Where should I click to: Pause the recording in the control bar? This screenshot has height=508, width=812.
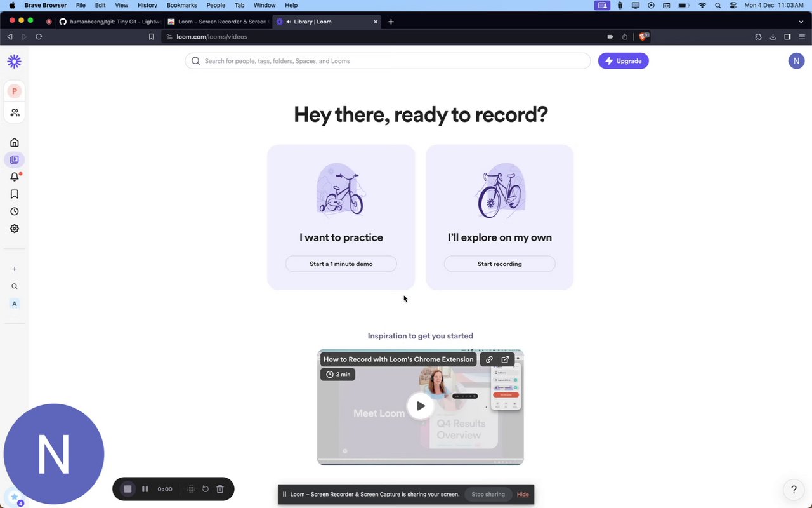(145, 489)
